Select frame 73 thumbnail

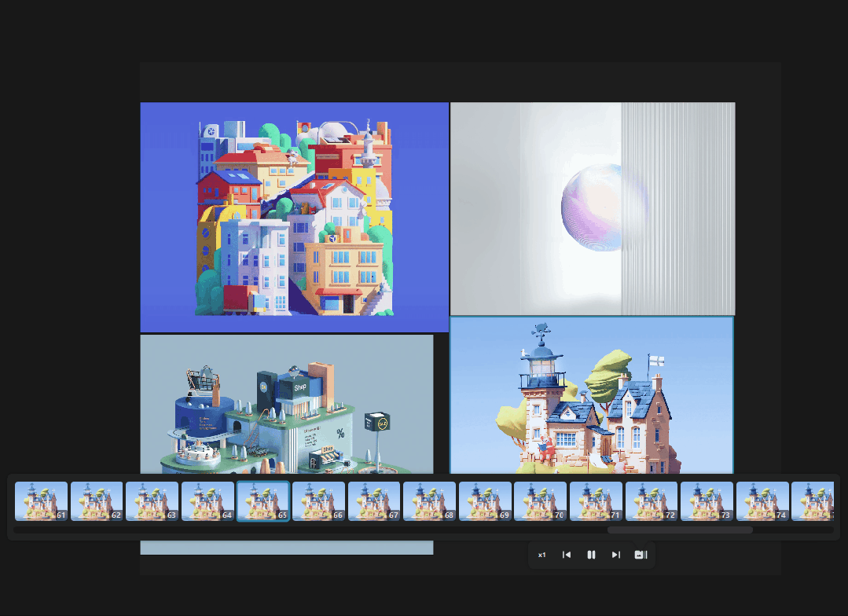tap(707, 501)
